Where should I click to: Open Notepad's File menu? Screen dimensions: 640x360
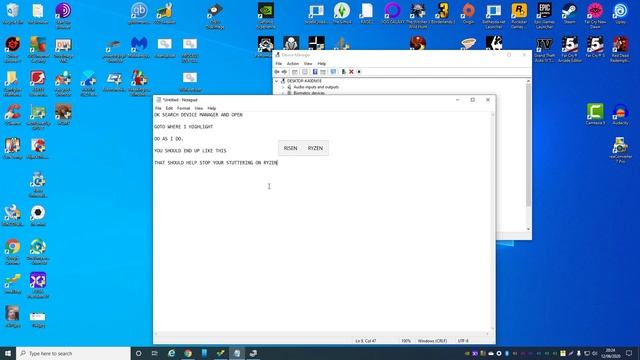pyautogui.click(x=158, y=108)
